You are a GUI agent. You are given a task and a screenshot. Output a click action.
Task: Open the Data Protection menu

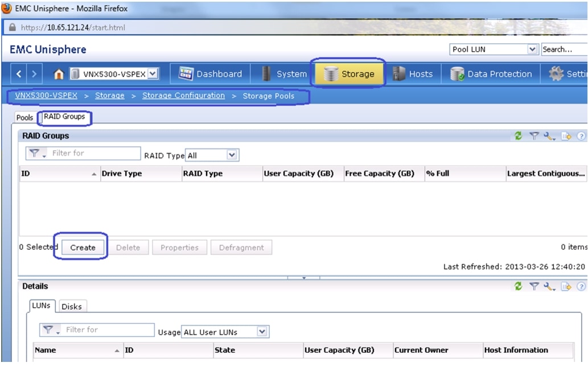[491, 74]
